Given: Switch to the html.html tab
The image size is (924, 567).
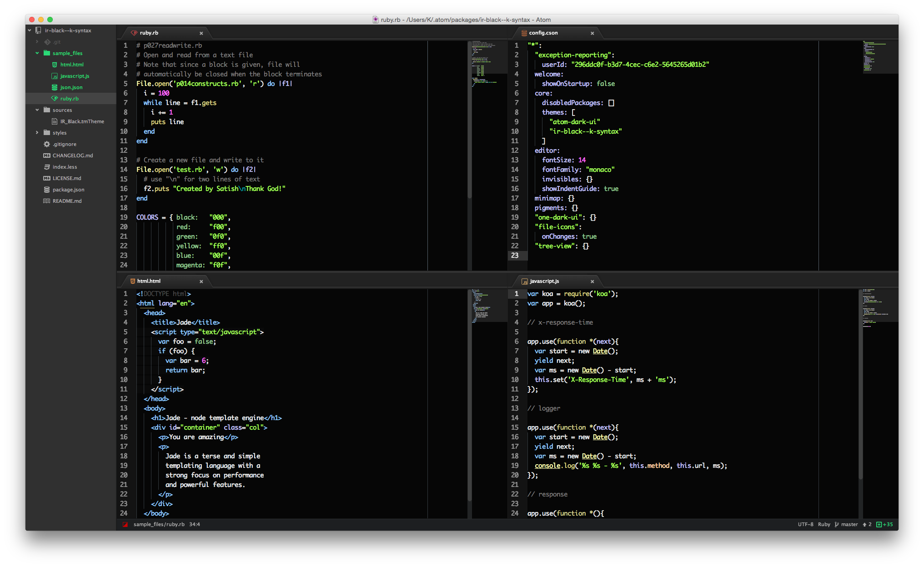Looking at the screenshot, I should 149,281.
